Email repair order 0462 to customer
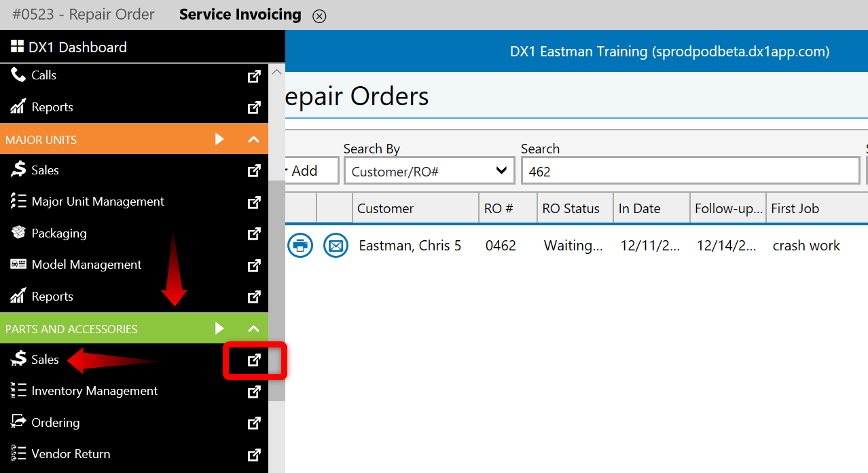 (336, 245)
